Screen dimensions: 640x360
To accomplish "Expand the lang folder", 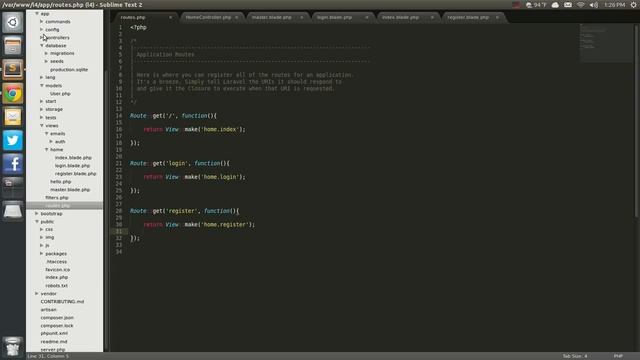I will point(42,77).
